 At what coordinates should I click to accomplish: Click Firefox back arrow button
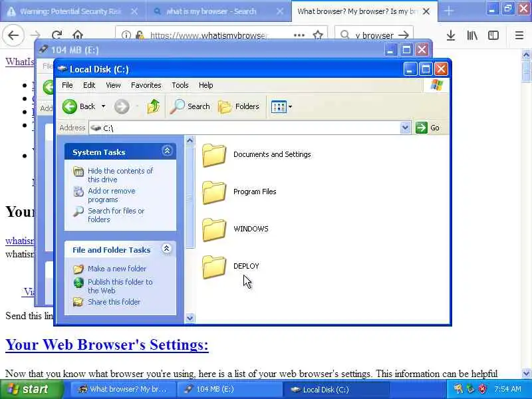click(x=13, y=35)
